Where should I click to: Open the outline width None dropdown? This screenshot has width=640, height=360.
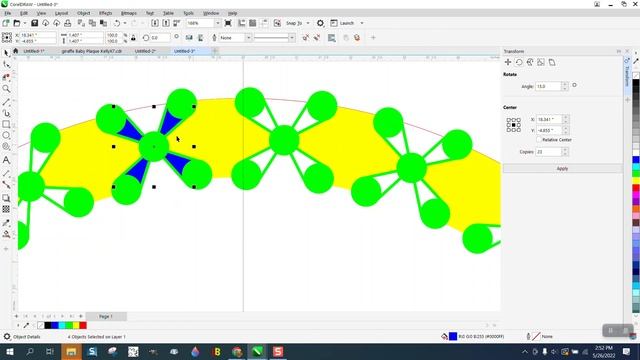pos(248,38)
